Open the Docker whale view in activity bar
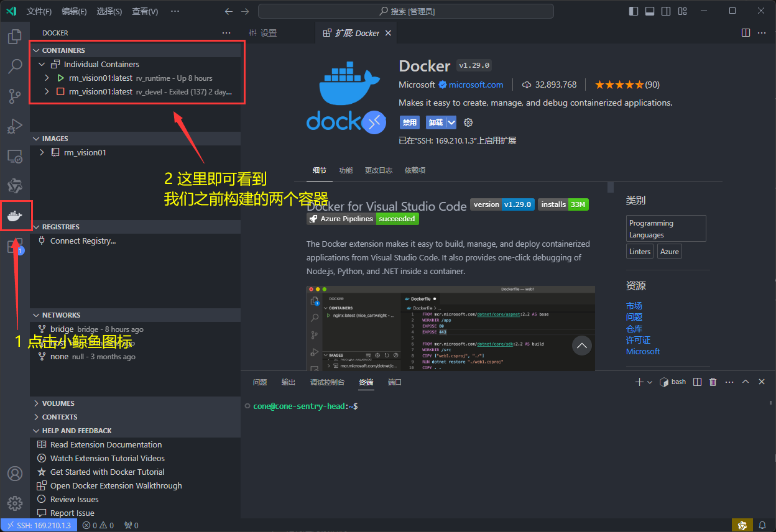This screenshot has width=776, height=532. click(x=14, y=216)
